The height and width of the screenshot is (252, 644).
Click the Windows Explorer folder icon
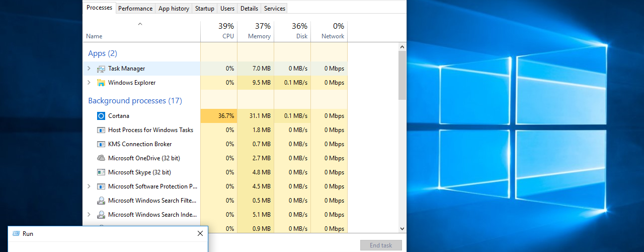pyautogui.click(x=101, y=83)
